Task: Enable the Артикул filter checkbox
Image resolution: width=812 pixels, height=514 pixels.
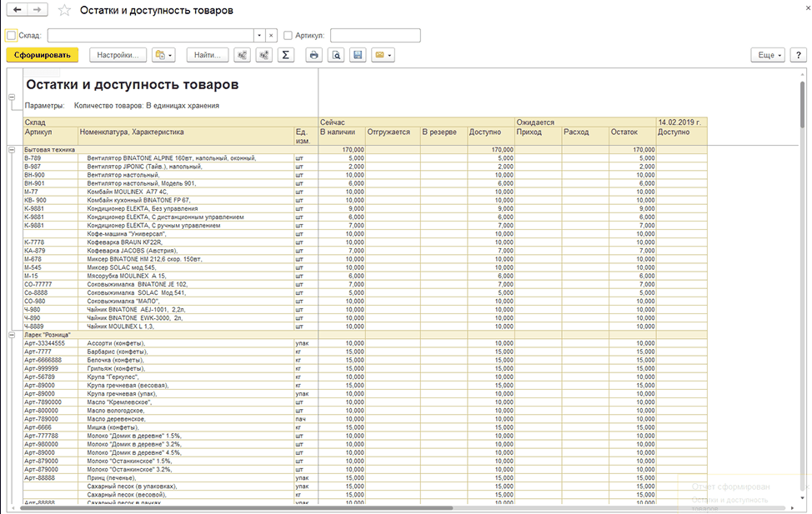Action: [x=288, y=35]
